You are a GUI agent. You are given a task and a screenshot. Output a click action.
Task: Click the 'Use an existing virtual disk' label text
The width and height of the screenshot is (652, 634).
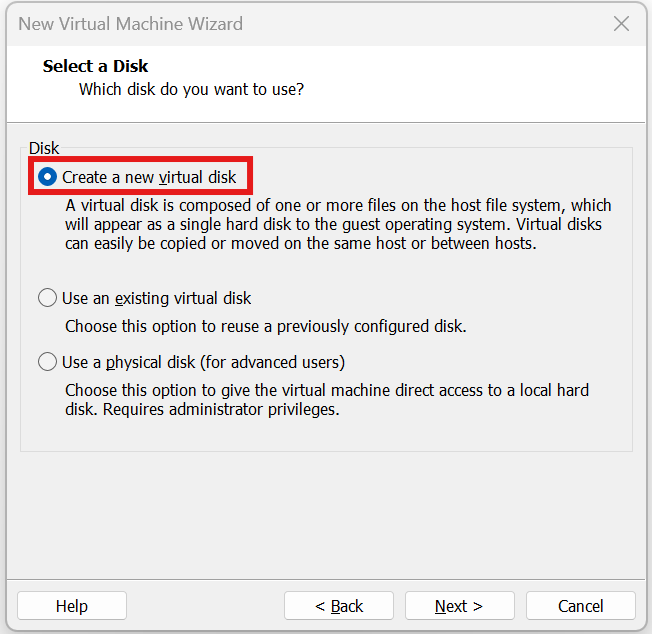(156, 298)
